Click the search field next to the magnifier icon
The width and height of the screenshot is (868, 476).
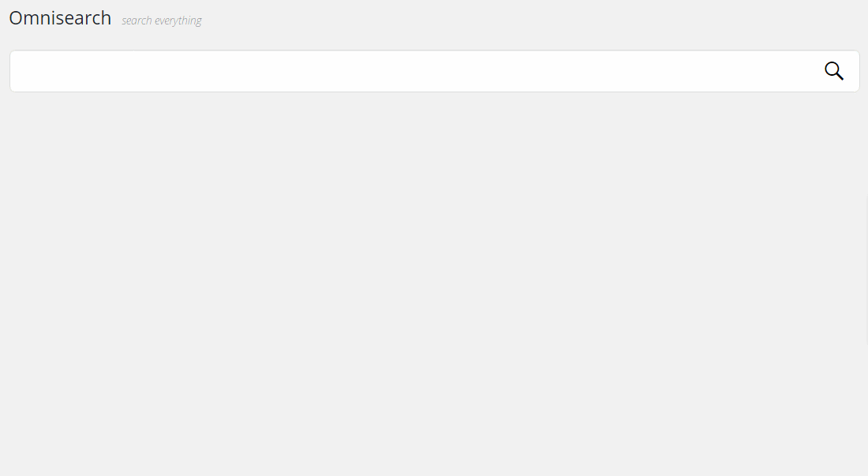(x=415, y=71)
